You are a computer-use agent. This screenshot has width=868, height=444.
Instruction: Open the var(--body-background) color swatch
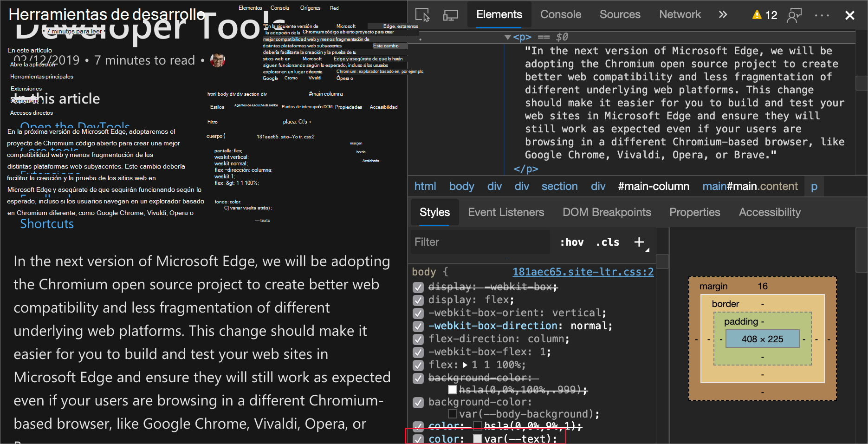pos(453,414)
